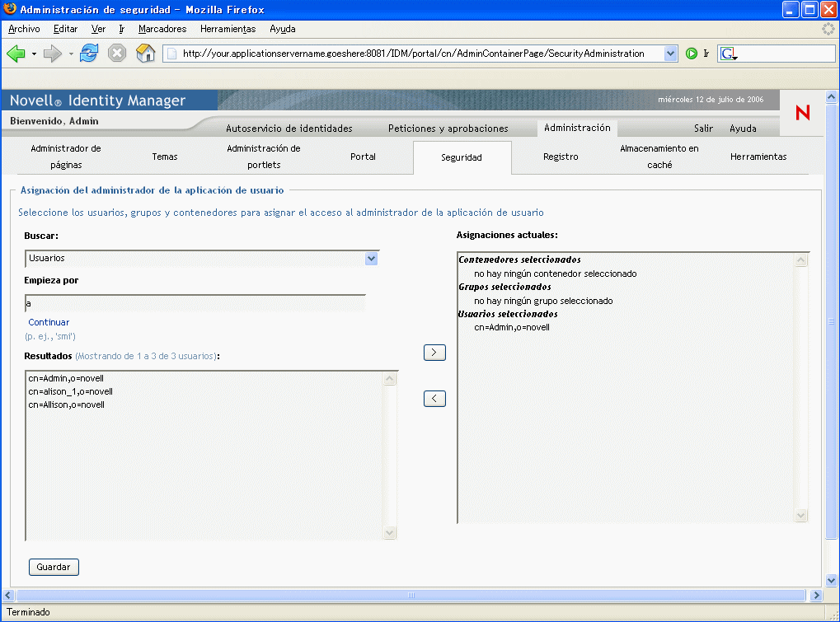Viewport: 840px width, 622px height.
Task: Click the Ayuda link in portal header
Action: point(743,129)
